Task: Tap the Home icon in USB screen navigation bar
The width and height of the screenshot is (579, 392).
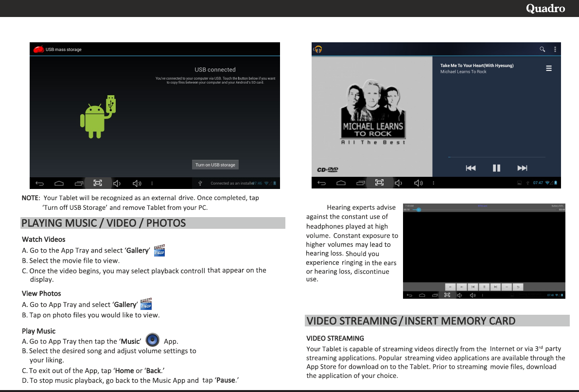Action: pyautogui.click(x=59, y=183)
